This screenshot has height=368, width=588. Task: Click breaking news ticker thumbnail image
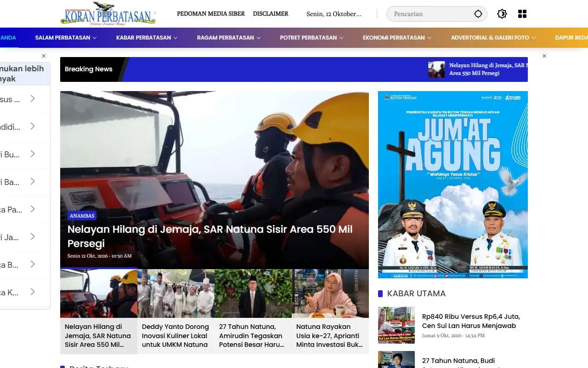(436, 69)
